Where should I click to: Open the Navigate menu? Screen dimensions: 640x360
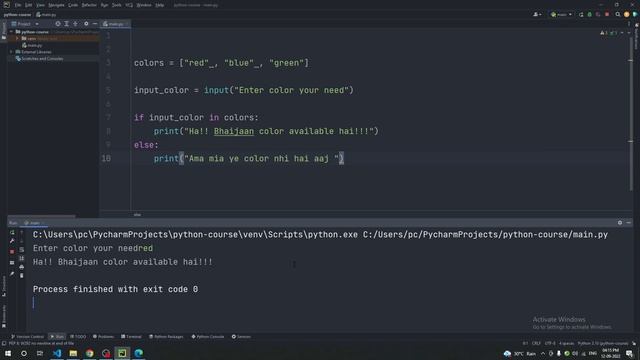[x=56, y=5]
